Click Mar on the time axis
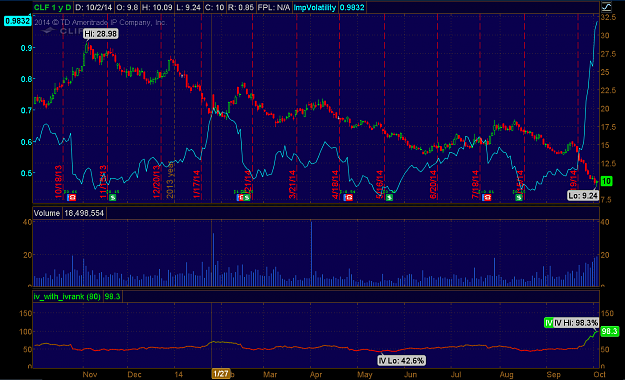The height and width of the screenshot is (380, 625). point(270,374)
